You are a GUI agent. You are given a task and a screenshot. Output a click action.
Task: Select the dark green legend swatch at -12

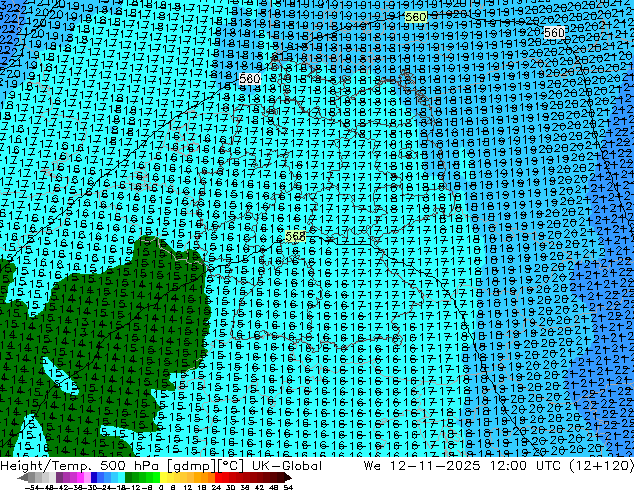(129, 478)
